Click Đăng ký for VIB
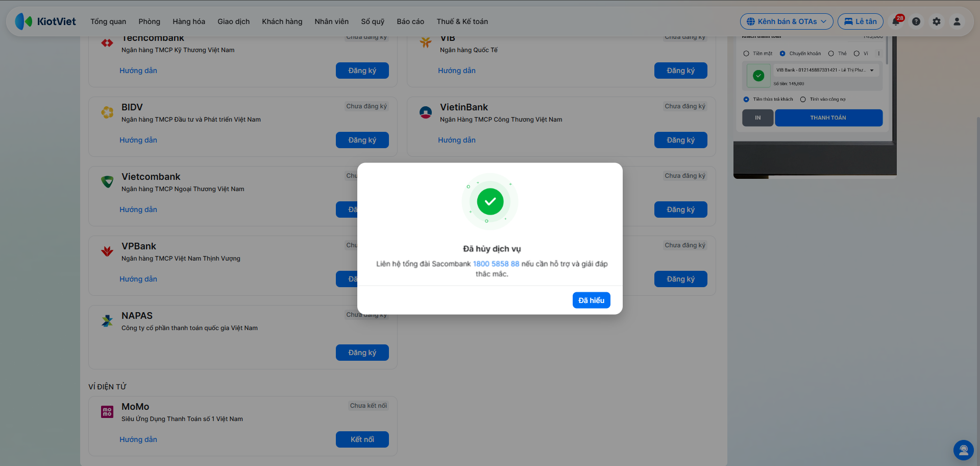 (681, 71)
